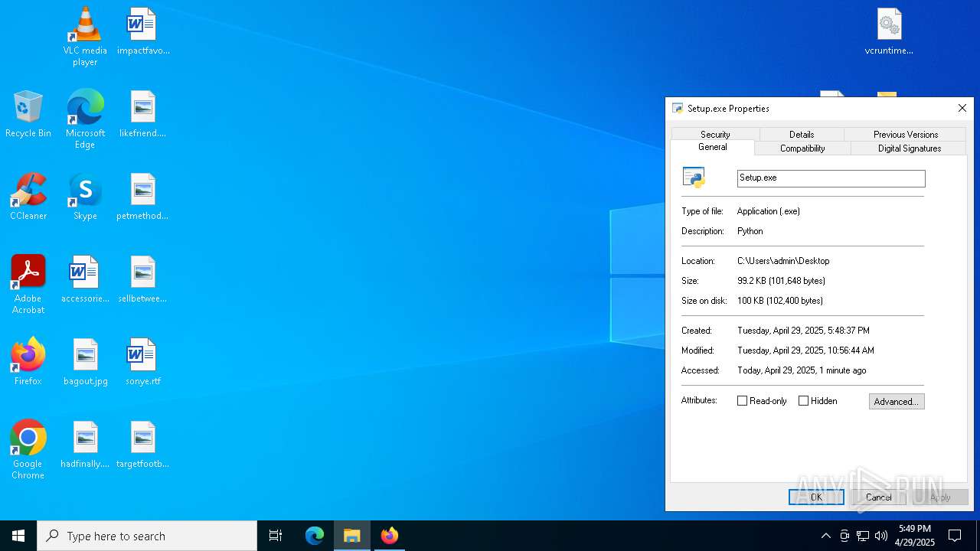The image size is (980, 551).
Task: Select the sellbetwee image file
Action: [143, 279]
